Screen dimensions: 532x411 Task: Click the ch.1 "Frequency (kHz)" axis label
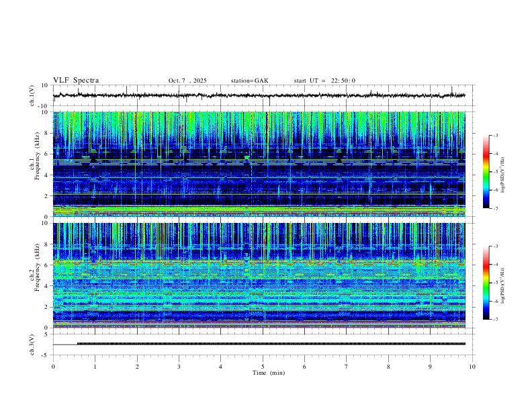pyautogui.click(x=37, y=155)
